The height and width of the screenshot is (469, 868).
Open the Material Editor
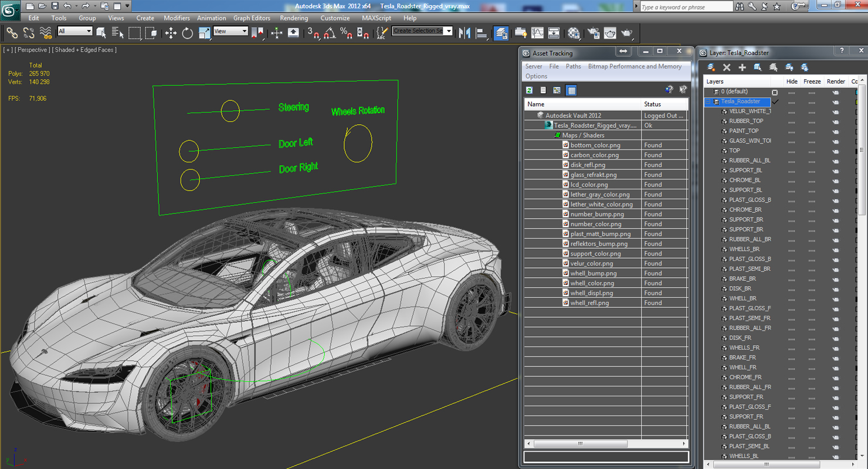(574, 33)
